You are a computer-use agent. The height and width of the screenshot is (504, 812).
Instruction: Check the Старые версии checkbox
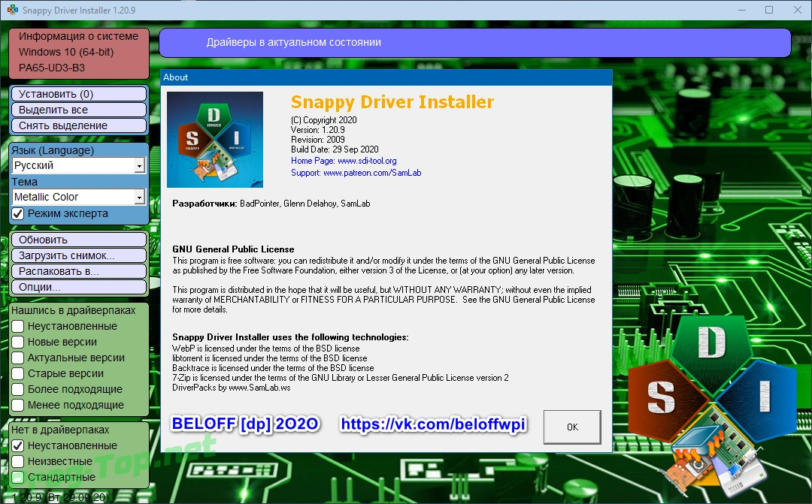click(18, 373)
